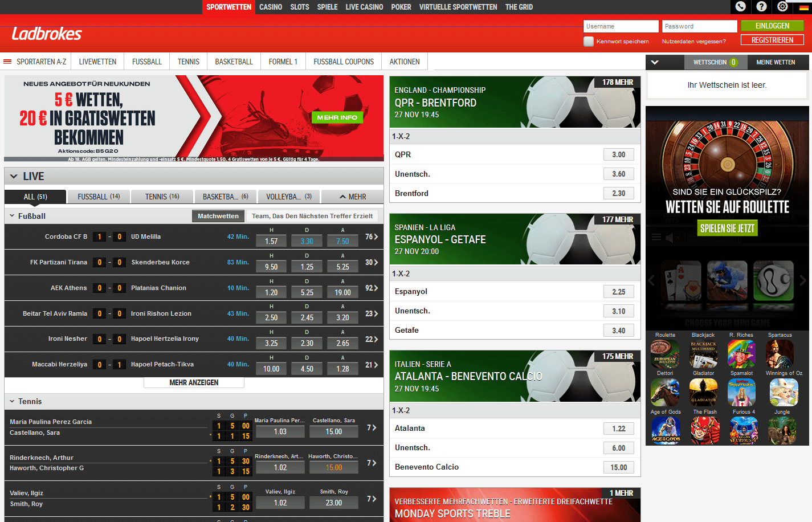Open the Furious 4 game icon
This screenshot has width=812, height=522.
point(744,430)
